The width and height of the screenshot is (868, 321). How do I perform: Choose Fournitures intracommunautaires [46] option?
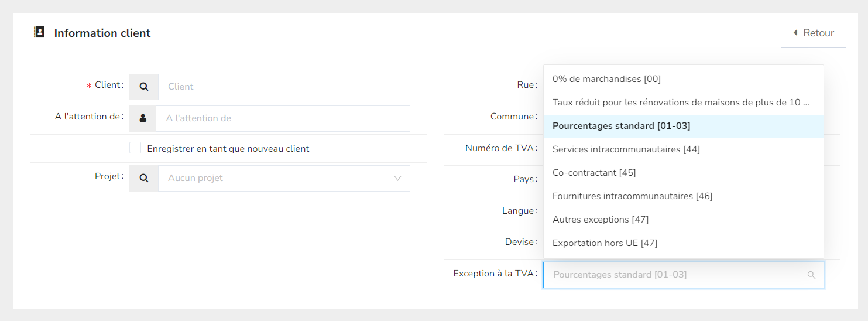(632, 196)
